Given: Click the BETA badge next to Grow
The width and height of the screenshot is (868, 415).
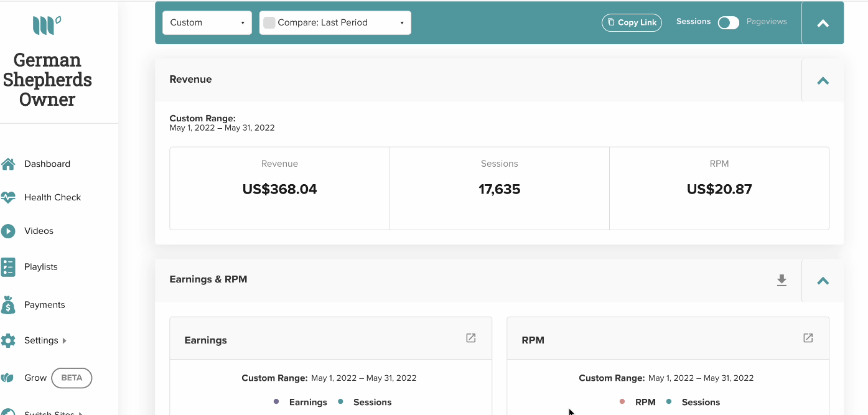Looking at the screenshot, I should (72, 378).
